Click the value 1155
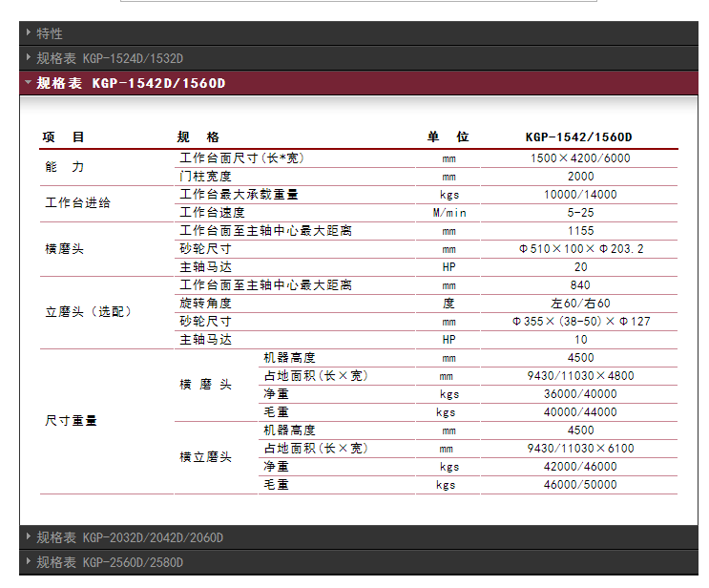The width and height of the screenshot is (709, 588). [580, 231]
